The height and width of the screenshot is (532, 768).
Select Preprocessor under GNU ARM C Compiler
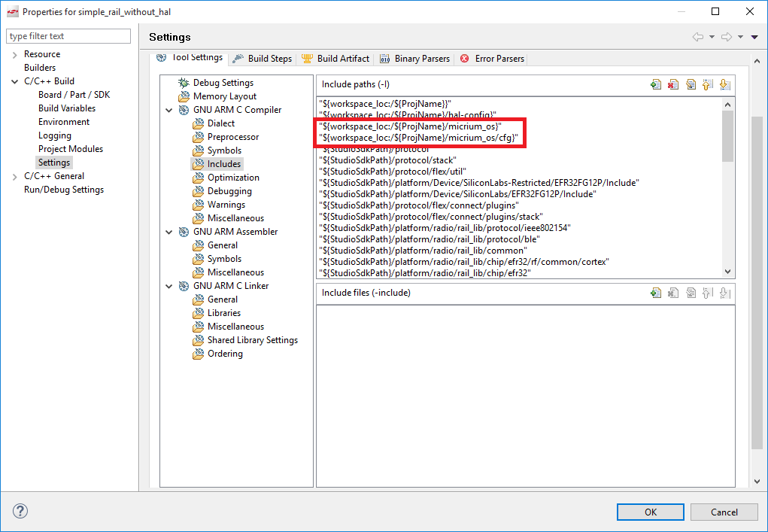click(x=232, y=137)
